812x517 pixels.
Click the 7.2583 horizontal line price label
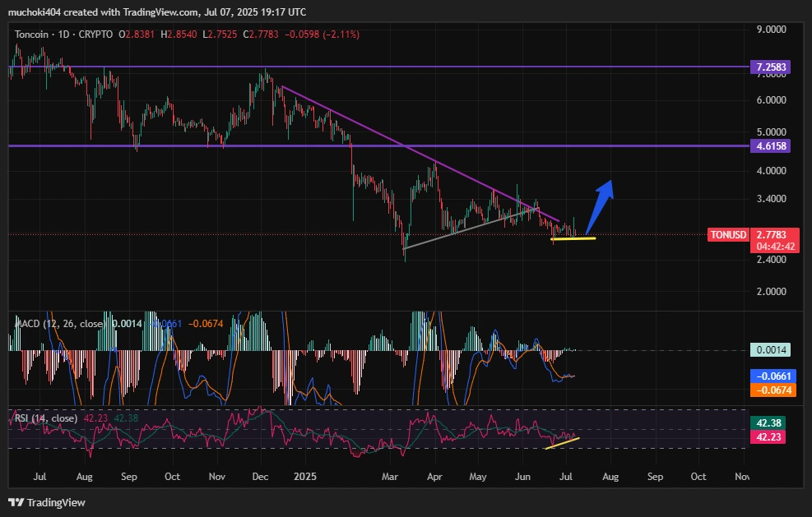pos(773,67)
